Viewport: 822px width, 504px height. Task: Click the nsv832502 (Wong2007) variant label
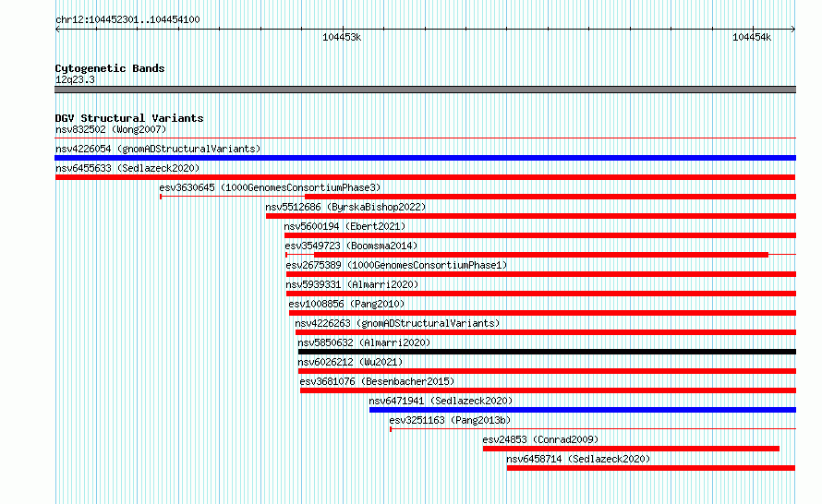[x=111, y=129]
